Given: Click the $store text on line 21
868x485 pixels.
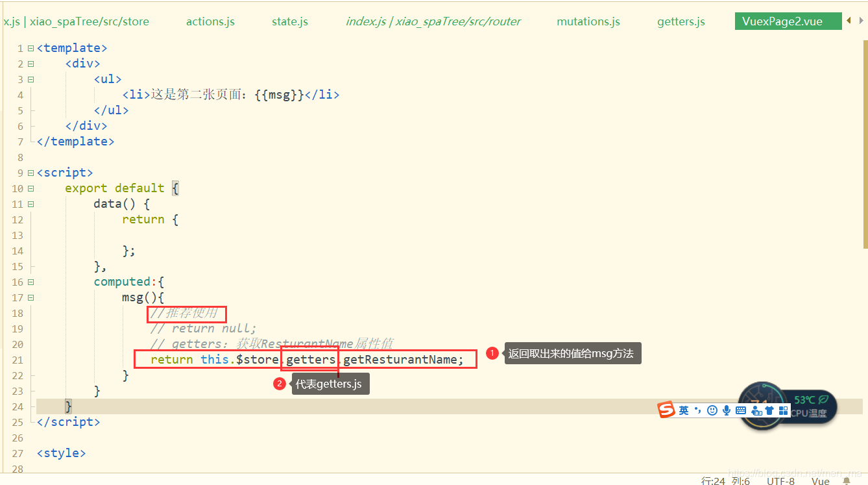Looking at the screenshot, I should 258,360.
